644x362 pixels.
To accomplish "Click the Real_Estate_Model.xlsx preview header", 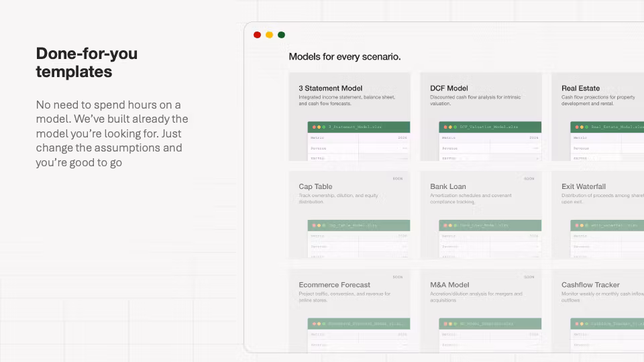I will coord(607,127).
